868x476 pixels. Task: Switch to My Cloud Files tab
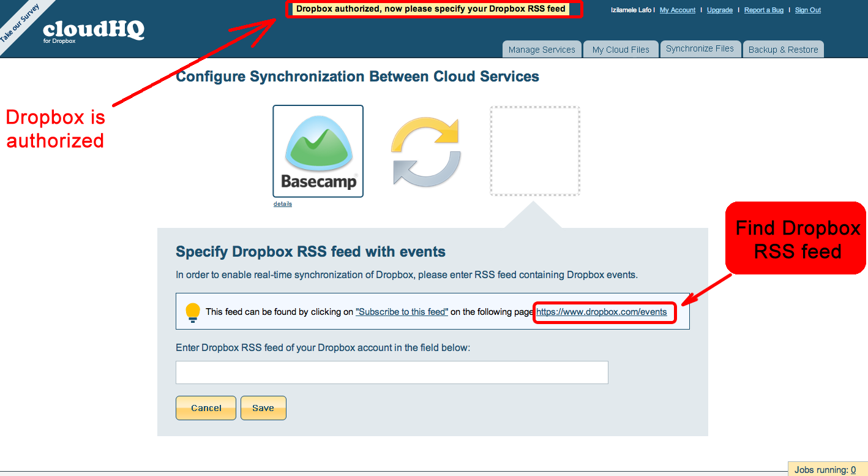pos(621,50)
